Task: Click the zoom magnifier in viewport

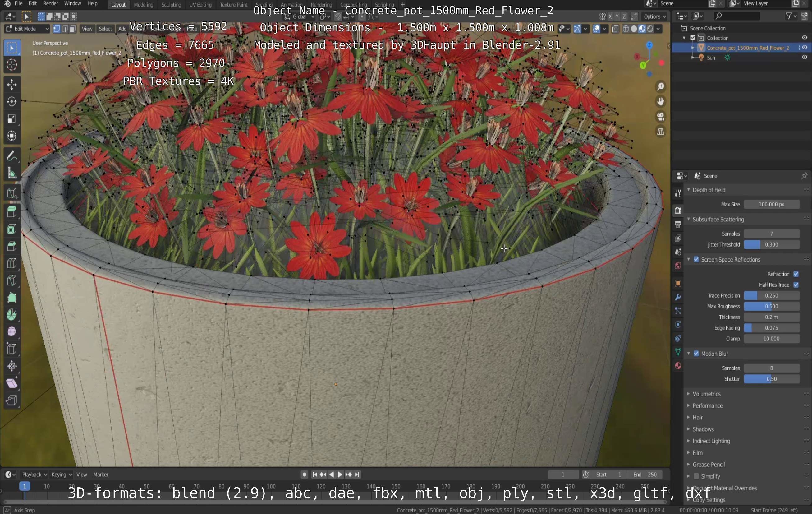Action: coord(661,87)
